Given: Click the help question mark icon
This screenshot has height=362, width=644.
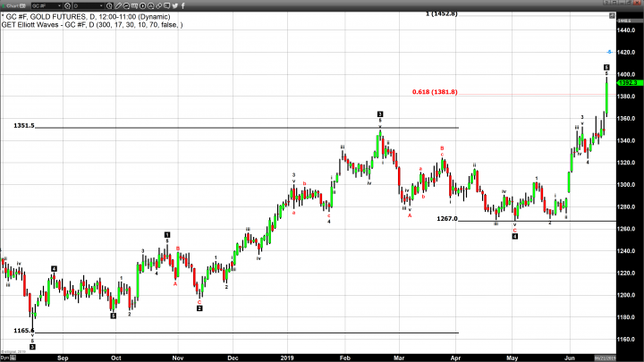Looking at the screenshot, I should (x=606, y=2).
